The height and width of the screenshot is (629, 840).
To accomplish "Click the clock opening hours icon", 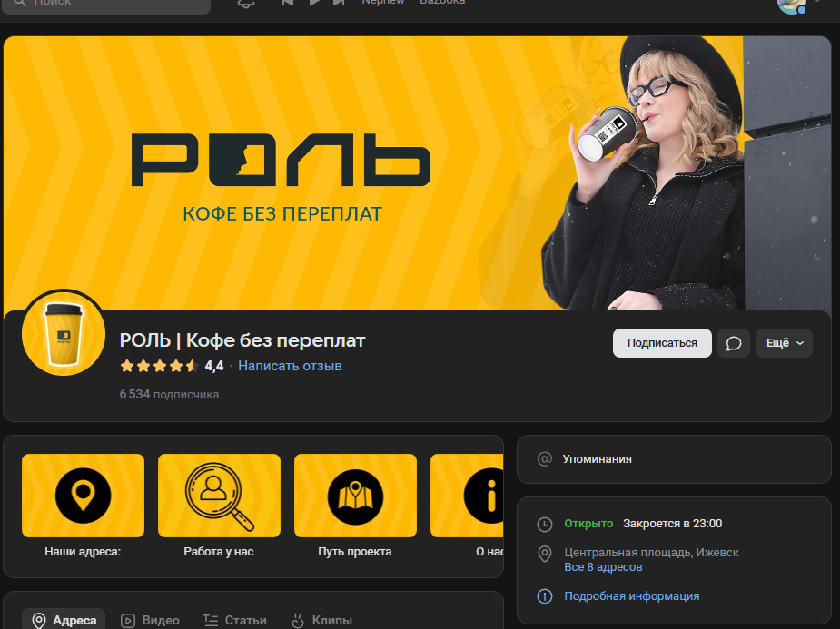I will click(545, 524).
